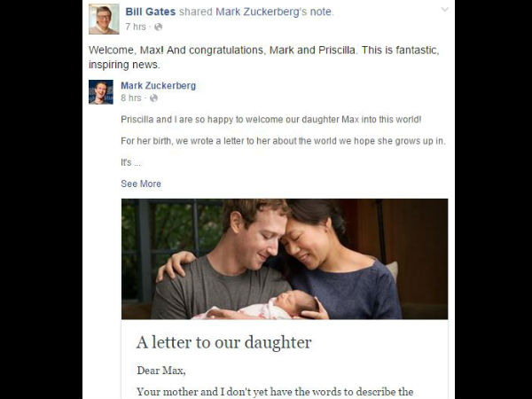
Task: Click Mark Zuckerberg's avatar thumbnail
Action: (101, 92)
